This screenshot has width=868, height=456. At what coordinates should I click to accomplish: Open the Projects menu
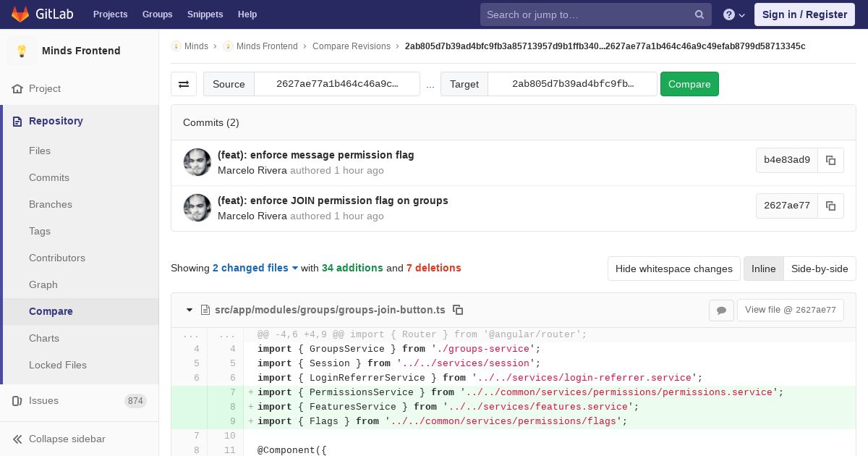[110, 14]
